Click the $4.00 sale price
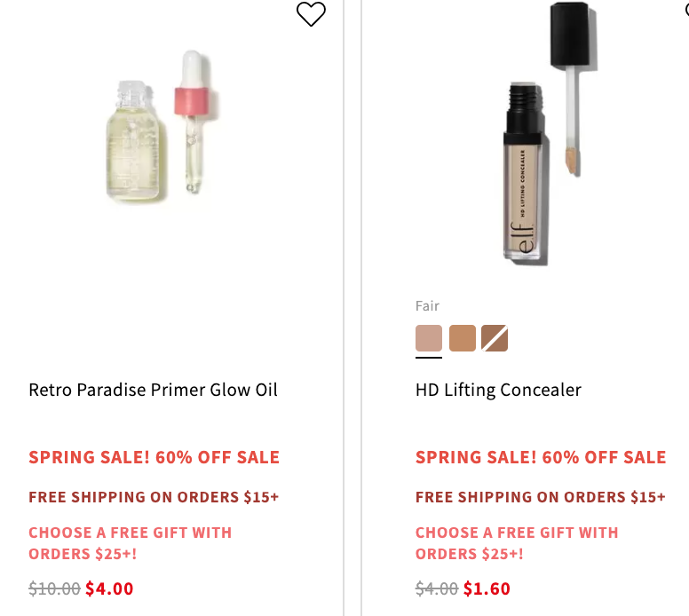The image size is (689, 616). click(x=109, y=588)
